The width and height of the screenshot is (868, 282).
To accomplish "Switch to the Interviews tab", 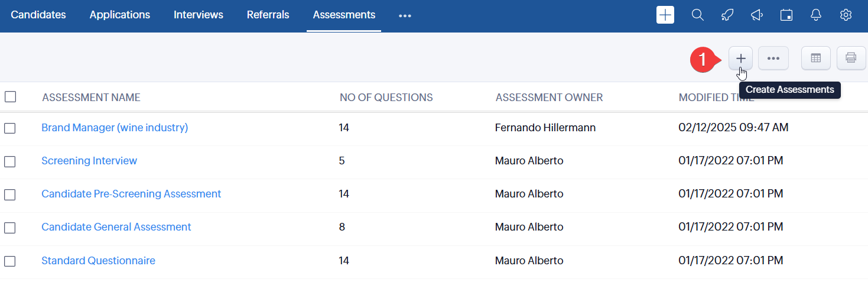I will click(199, 15).
